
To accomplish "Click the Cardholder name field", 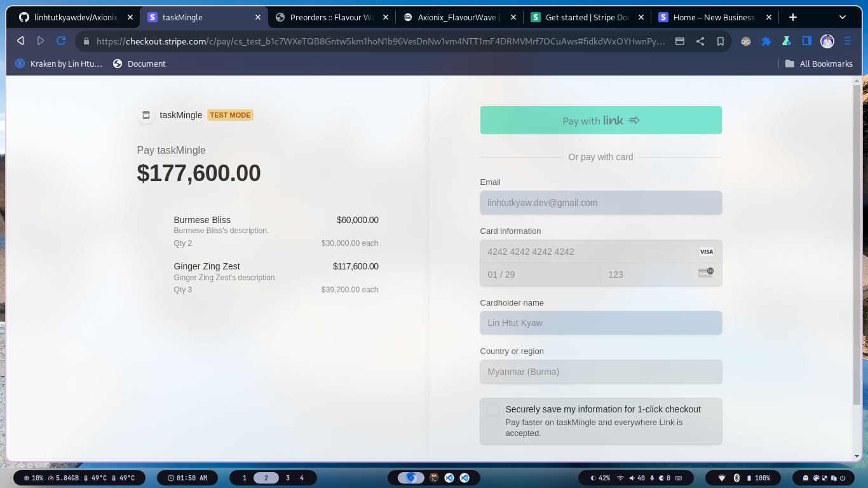I will [601, 323].
